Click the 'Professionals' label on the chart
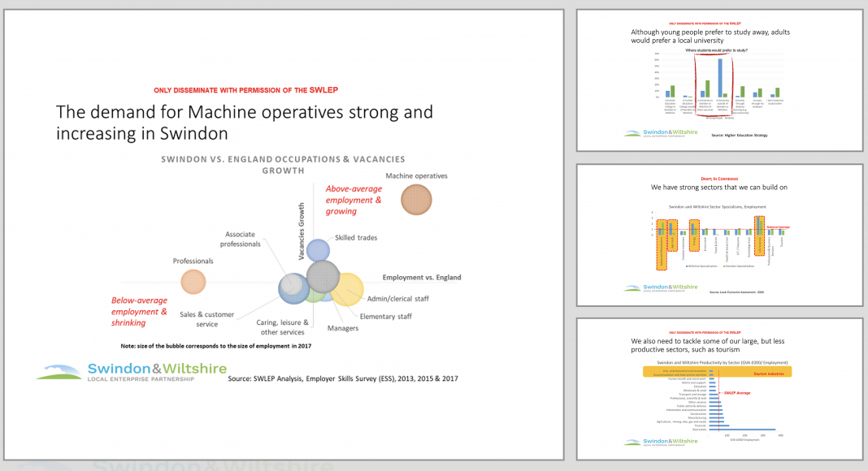868x471 pixels. coord(193,261)
